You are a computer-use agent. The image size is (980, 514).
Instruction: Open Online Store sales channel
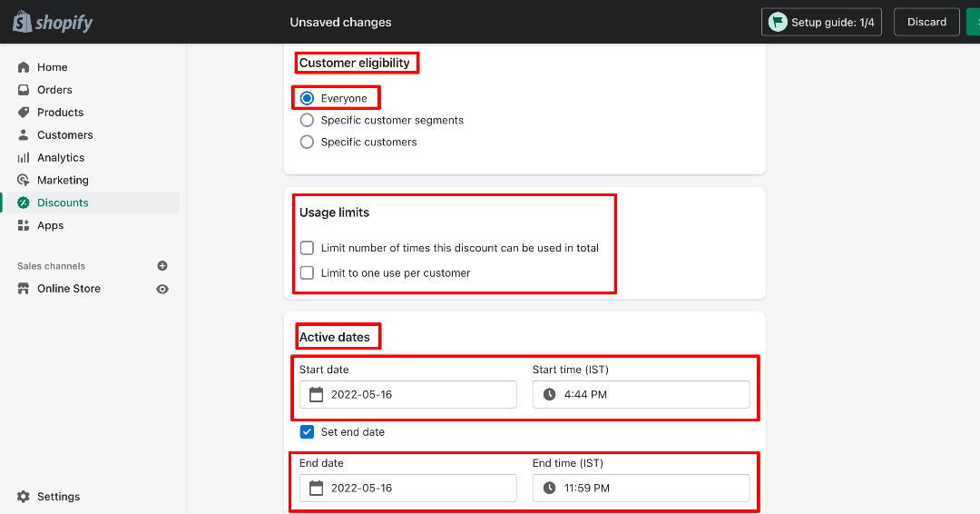click(69, 288)
